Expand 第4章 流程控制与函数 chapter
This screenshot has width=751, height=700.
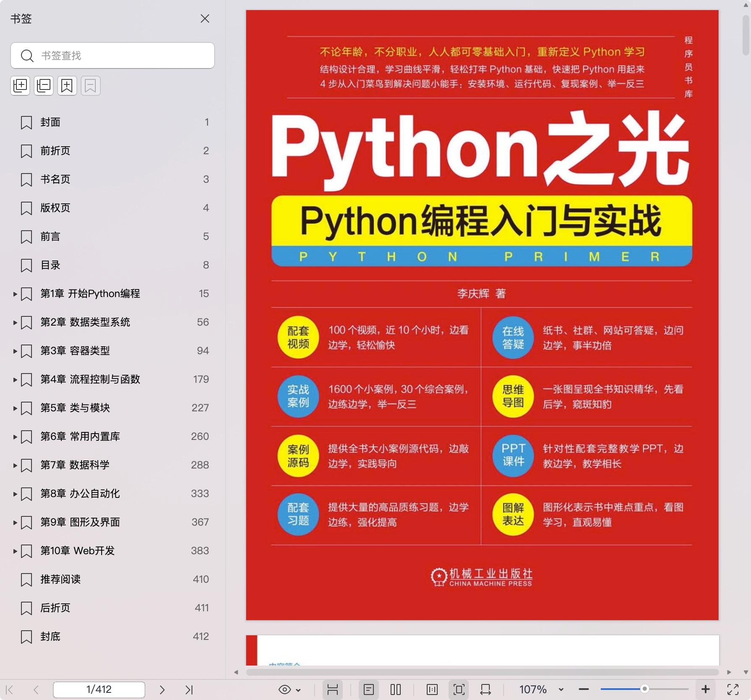click(15, 380)
